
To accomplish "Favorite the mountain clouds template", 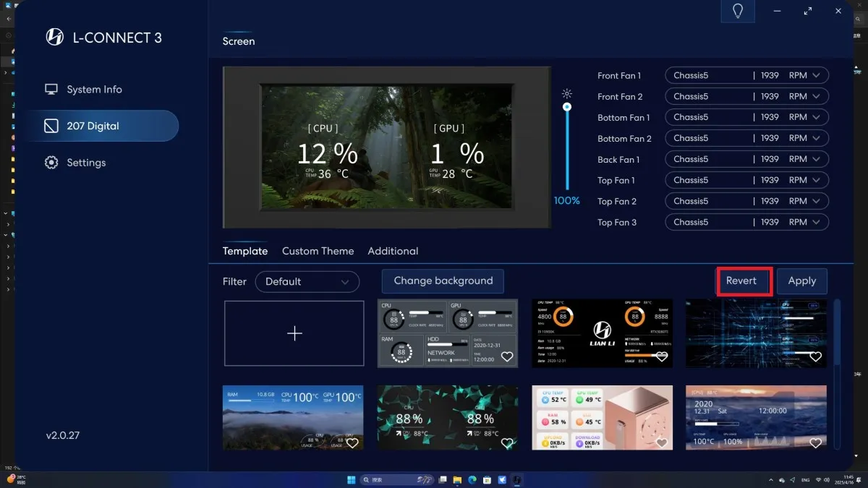I will [352, 443].
